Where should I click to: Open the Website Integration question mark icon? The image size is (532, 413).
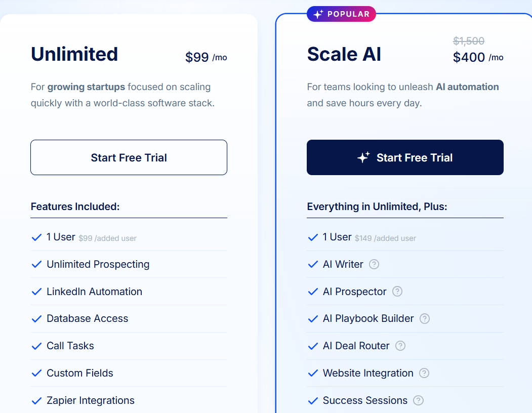coord(424,373)
